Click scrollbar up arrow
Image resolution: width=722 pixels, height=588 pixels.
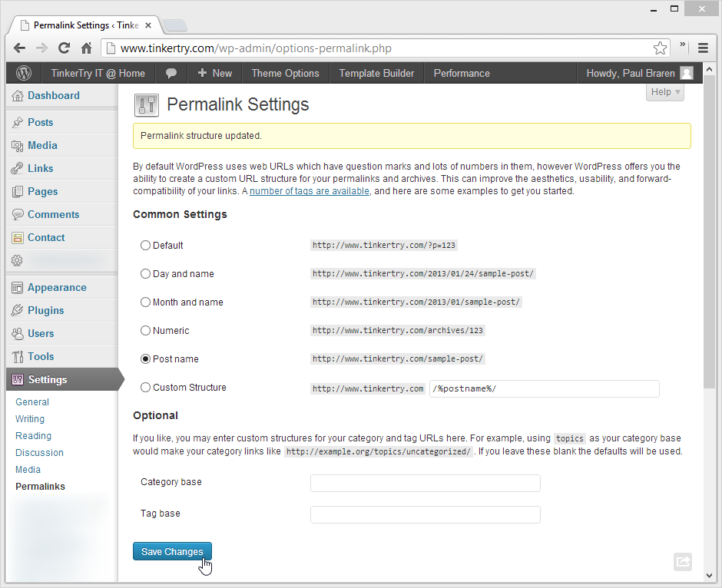click(709, 69)
